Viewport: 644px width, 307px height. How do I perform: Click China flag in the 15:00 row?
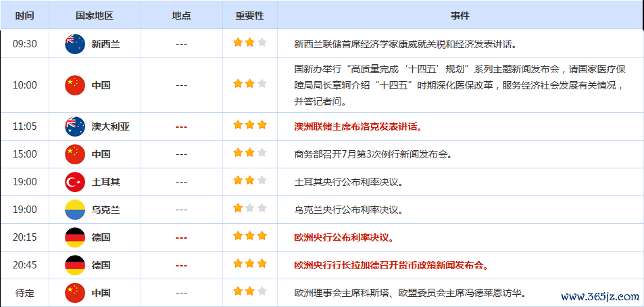pos(74,154)
